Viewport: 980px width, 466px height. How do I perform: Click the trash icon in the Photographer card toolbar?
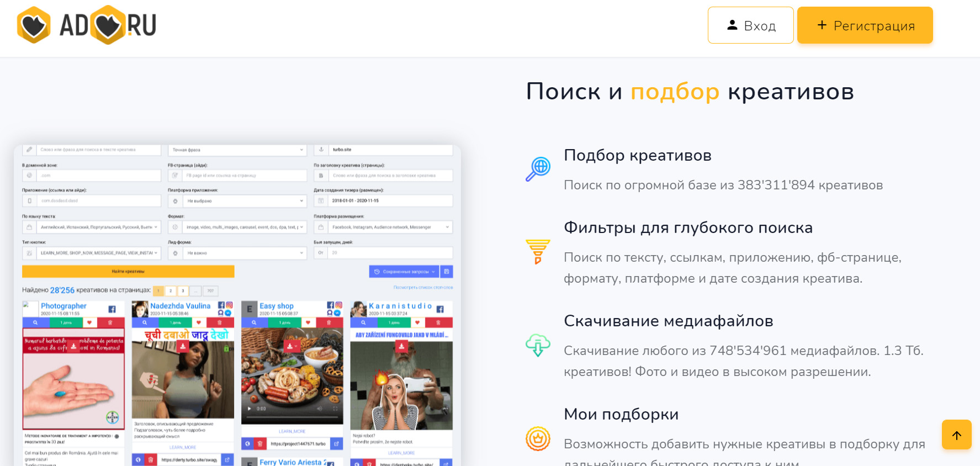[110, 322]
